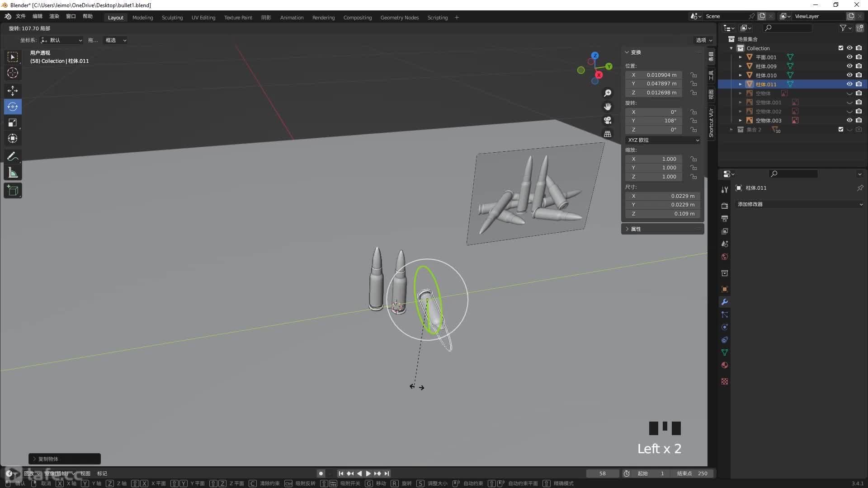Open the 文件 file menu
The height and width of the screenshot is (488, 868).
coord(21,16)
